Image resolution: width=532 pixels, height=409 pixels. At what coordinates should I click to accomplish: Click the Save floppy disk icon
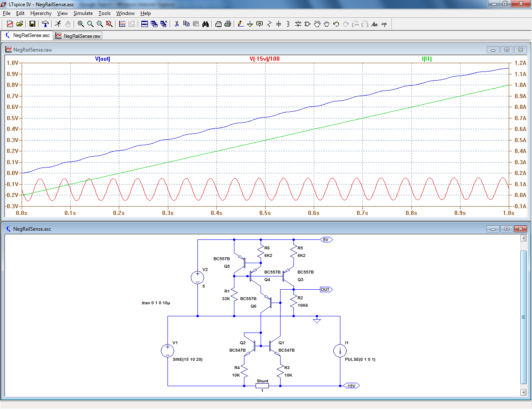tap(32, 24)
